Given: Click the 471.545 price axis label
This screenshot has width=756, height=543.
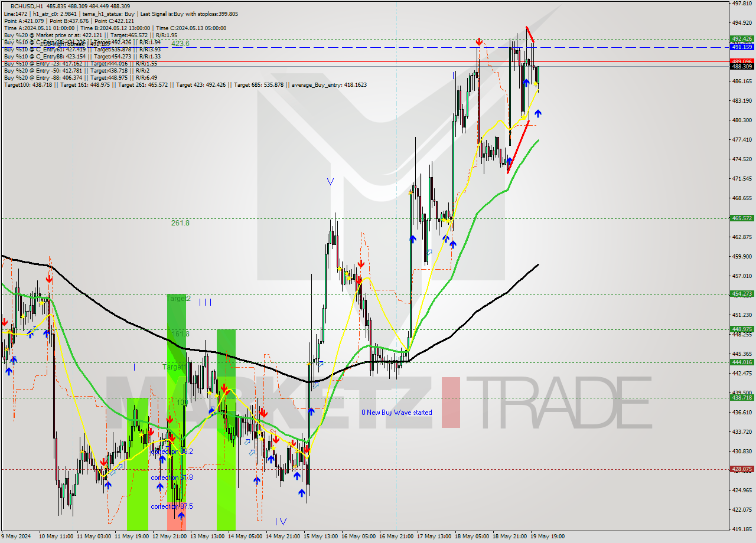Looking at the screenshot, I should pos(741,178).
